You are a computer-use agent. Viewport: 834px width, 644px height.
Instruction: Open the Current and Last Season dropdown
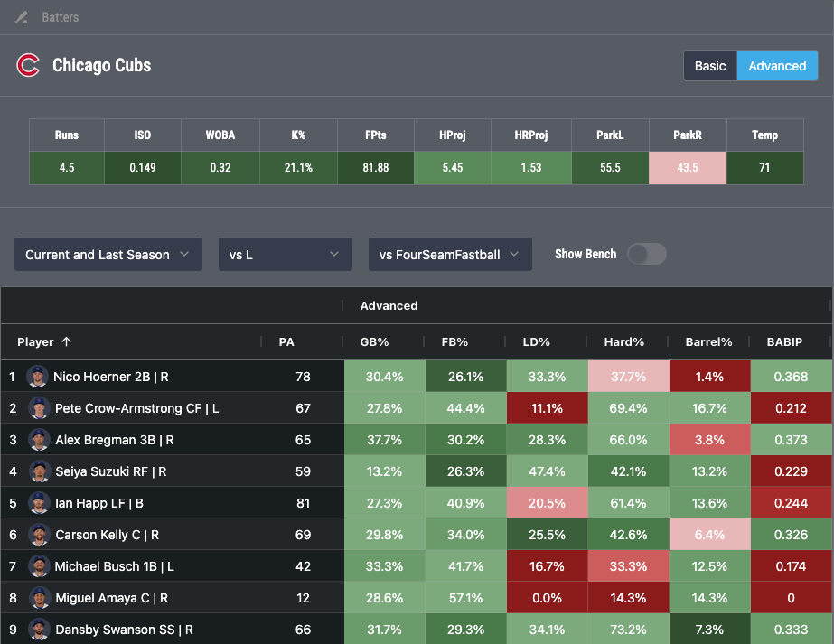click(108, 254)
